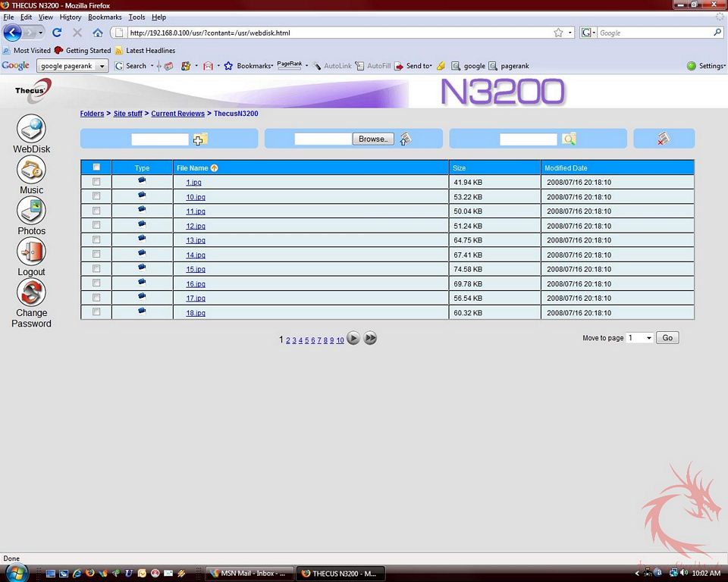The height and width of the screenshot is (582, 728).
Task: Check the box for 18.jpg
Action: (96, 312)
